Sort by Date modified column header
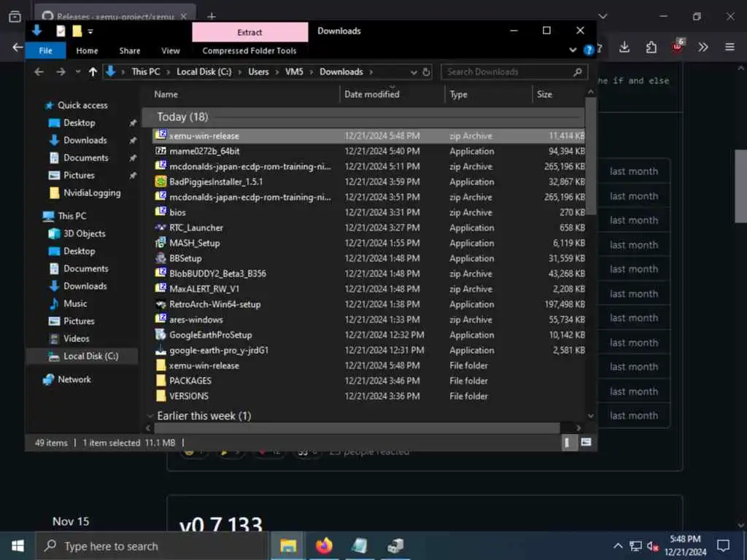Image resolution: width=747 pixels, height=560 pixels. click(x=392, y=94)
